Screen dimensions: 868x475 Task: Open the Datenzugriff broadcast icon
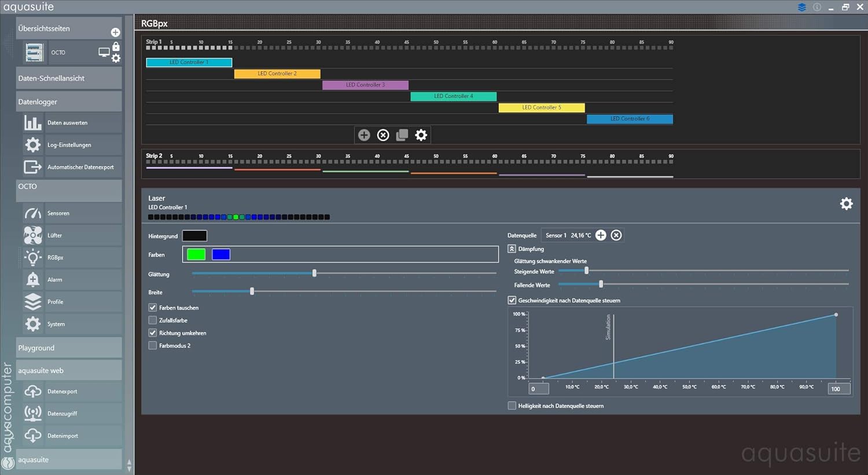pyautogui.click(x=33, y=413)
